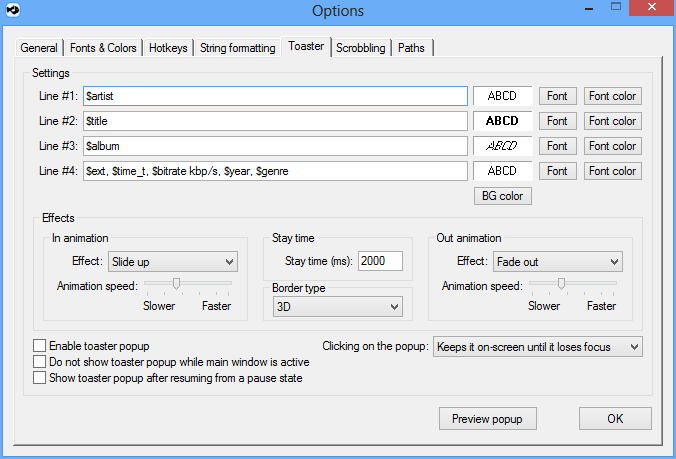676x459 pixels.
Task: Click the bold Line #2 font preview
Action: (x=502, y=121)
